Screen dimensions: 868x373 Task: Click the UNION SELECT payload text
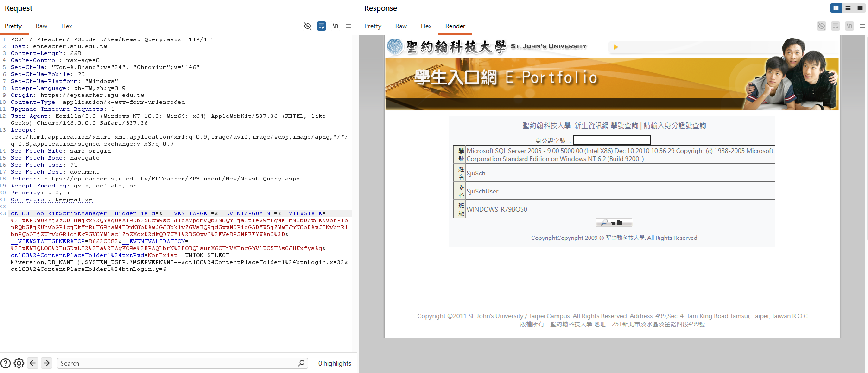click(207, 255)
